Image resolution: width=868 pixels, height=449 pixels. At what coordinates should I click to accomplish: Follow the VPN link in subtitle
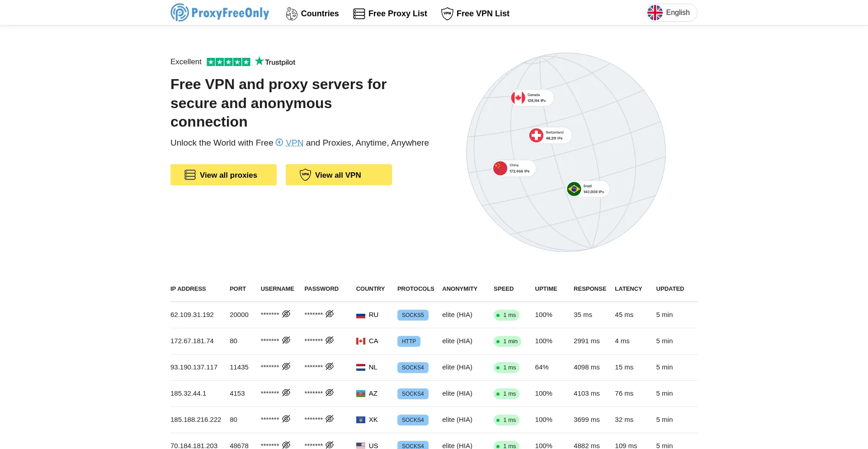[294, 143]
